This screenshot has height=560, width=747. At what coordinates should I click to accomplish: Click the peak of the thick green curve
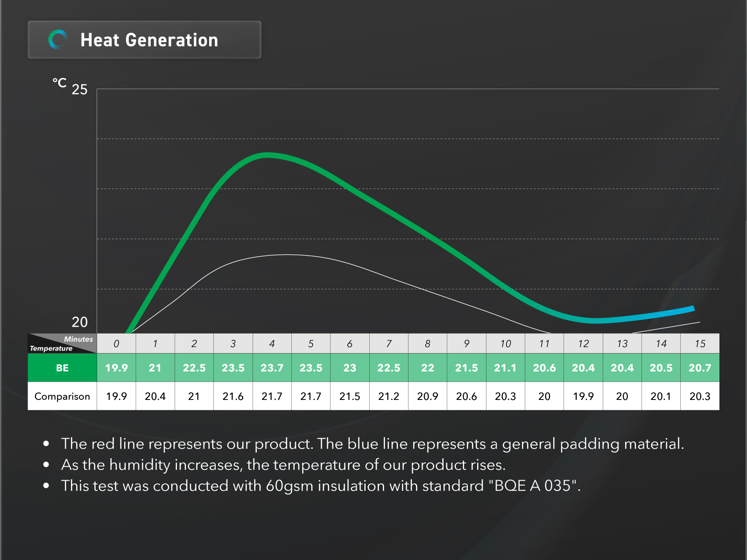[267, 155]
